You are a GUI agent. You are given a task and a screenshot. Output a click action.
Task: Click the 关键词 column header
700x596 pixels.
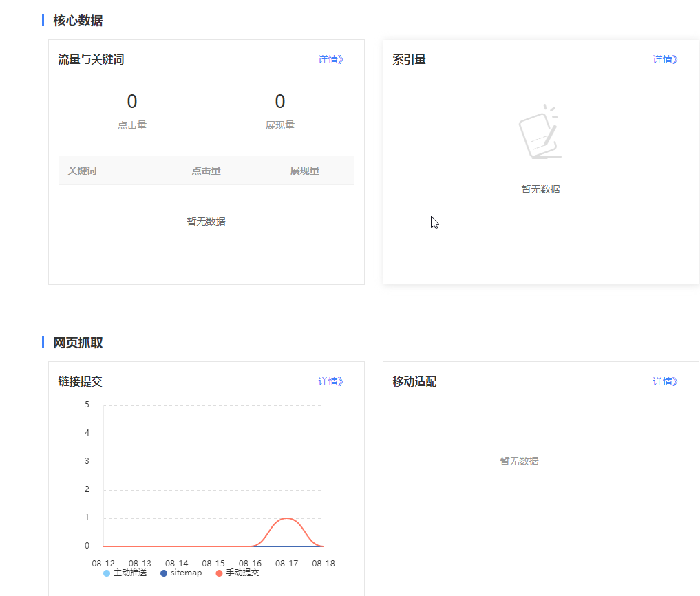[x=82, y=171]
